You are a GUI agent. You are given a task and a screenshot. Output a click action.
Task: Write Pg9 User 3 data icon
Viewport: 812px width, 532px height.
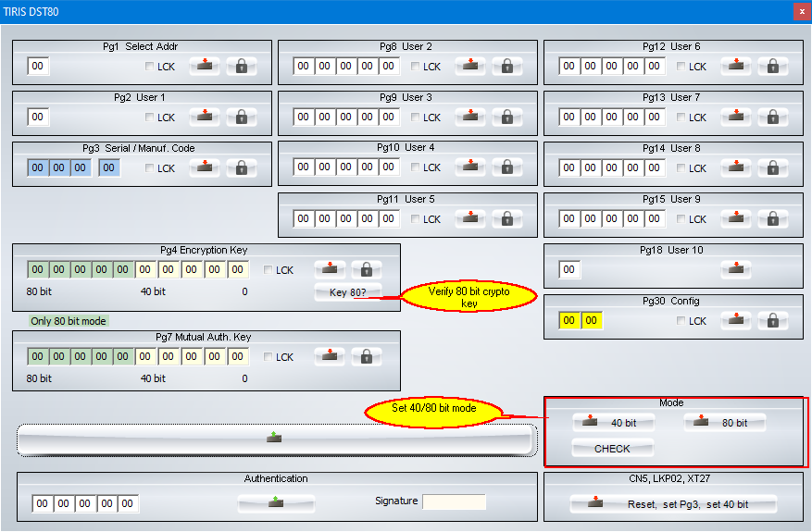click(470, 117)
